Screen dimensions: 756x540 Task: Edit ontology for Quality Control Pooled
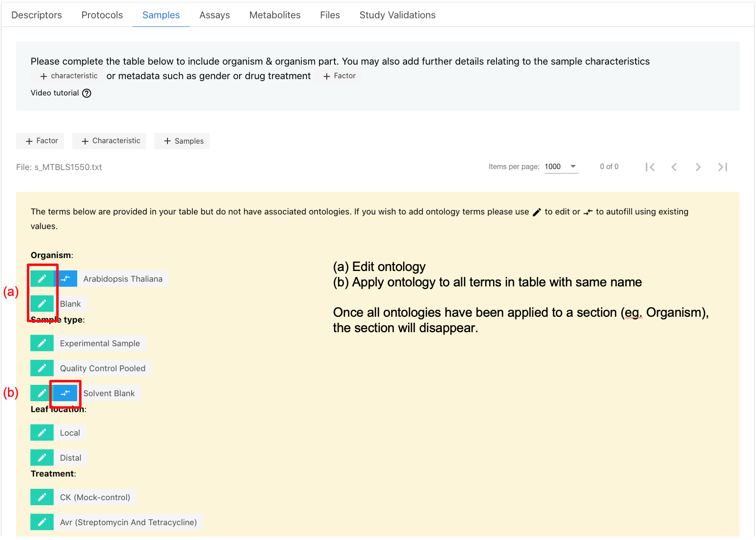pos(42,368)
